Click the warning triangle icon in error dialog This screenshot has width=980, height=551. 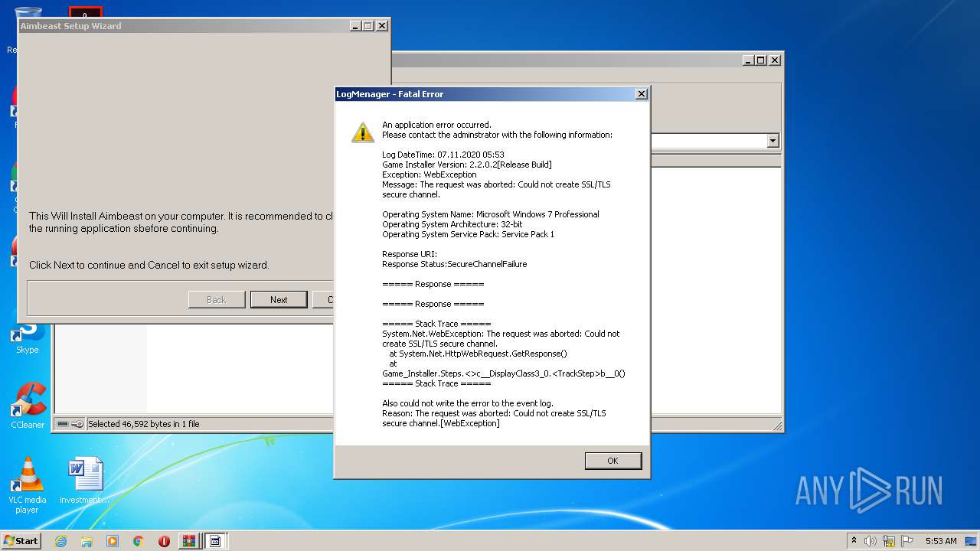363,132
